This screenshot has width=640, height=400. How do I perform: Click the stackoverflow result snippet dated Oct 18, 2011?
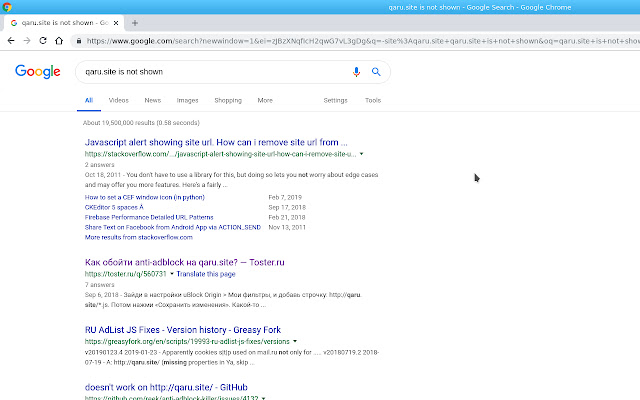coord(231,180)
